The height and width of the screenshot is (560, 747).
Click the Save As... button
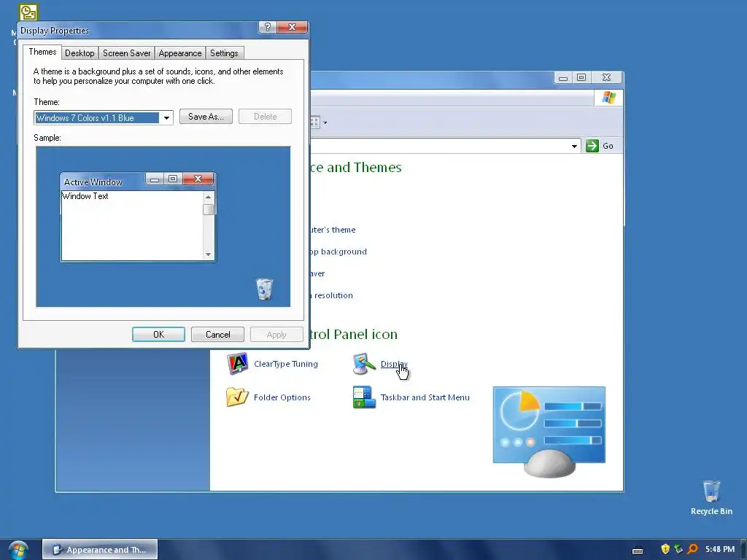206,117
